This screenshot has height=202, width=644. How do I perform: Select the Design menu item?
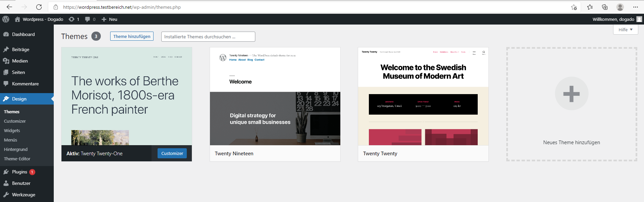tap(27, 99)
